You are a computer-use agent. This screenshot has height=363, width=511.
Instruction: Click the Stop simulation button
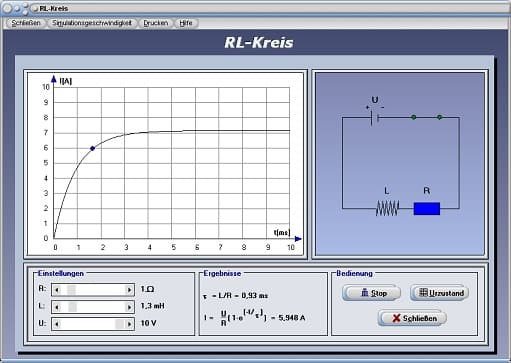tap(371, 293)
